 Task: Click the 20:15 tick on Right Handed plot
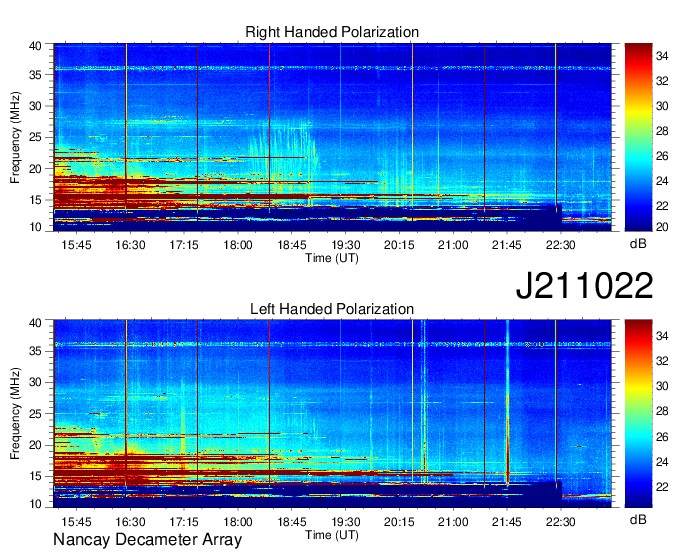[399, 245]
